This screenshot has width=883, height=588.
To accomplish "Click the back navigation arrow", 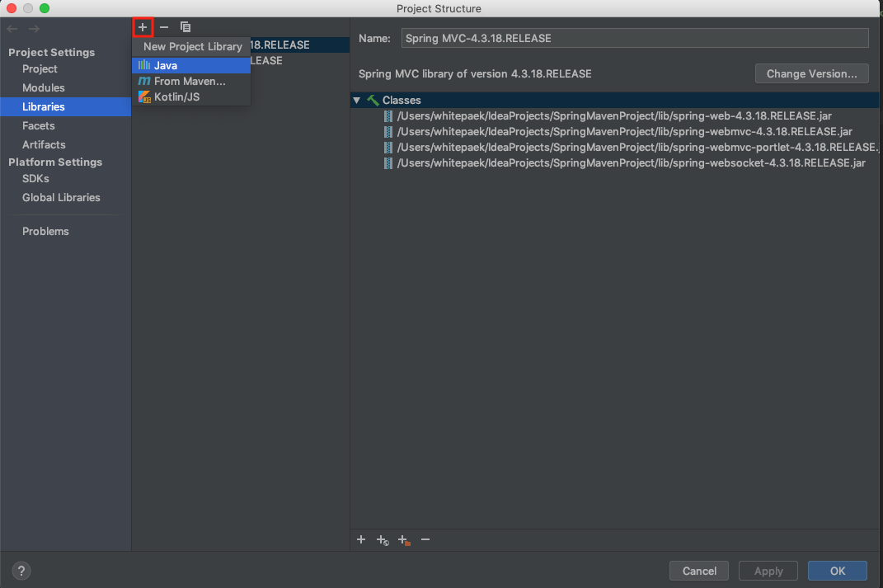I will click(x=12, y=29).
